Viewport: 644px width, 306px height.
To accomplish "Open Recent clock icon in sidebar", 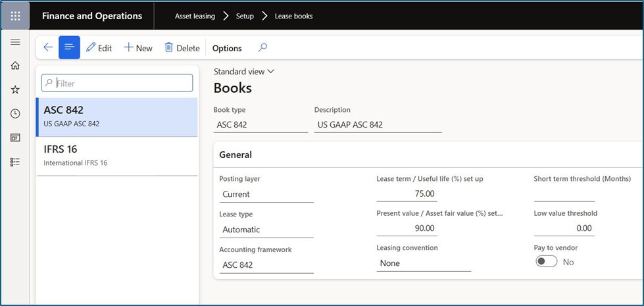I will (15, 114).
